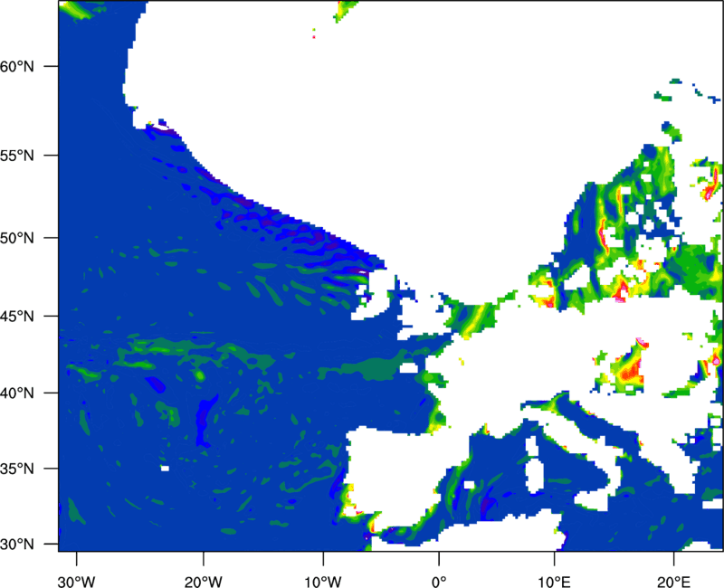Click the 20°E longitude label
The height and width of the screenshot is (588, 724).
(673, 582)
